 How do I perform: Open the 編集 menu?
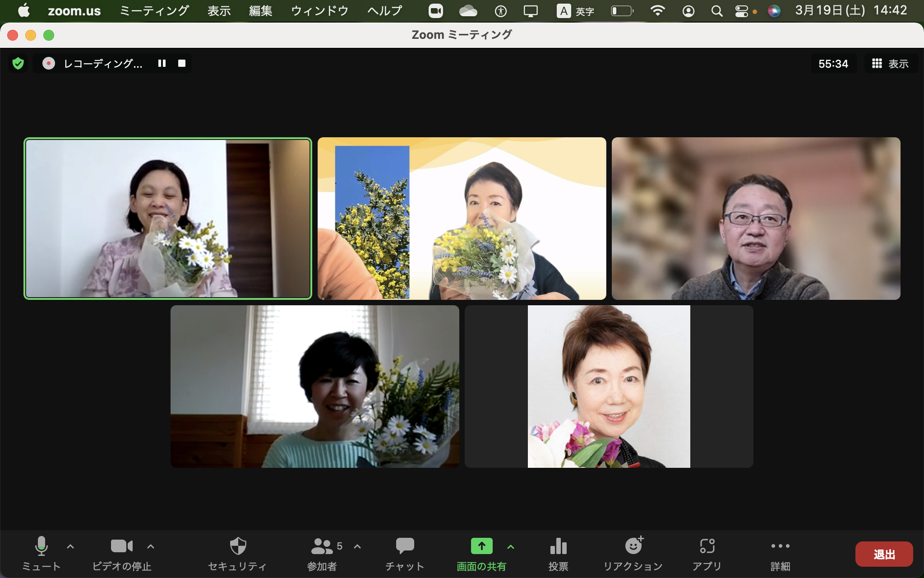point(261,11)
